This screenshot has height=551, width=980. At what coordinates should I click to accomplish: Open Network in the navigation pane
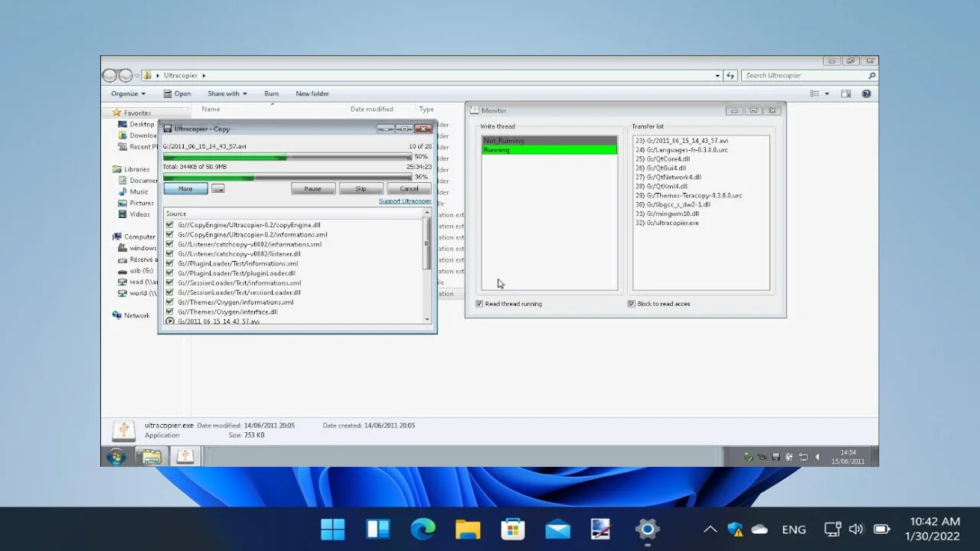[x=137, y=315]
